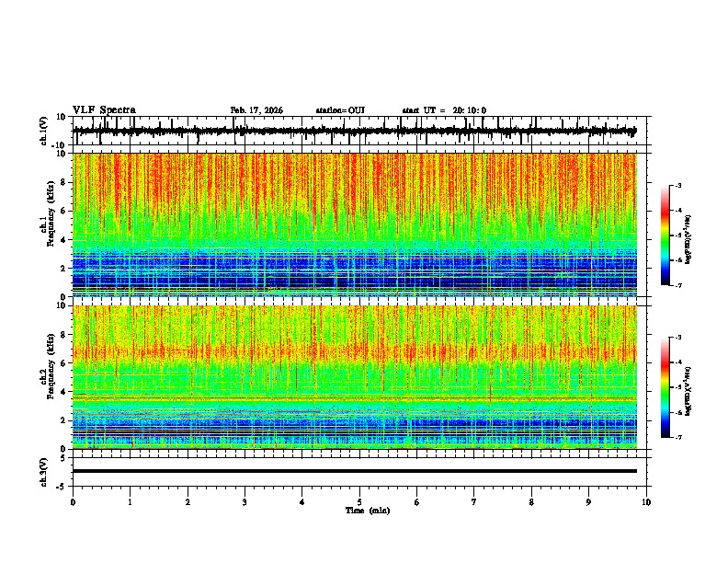Click the ch.1 voltage waveform trace
Screen dimensions: 728x563
pyautogui.click(x=354, y=131)
